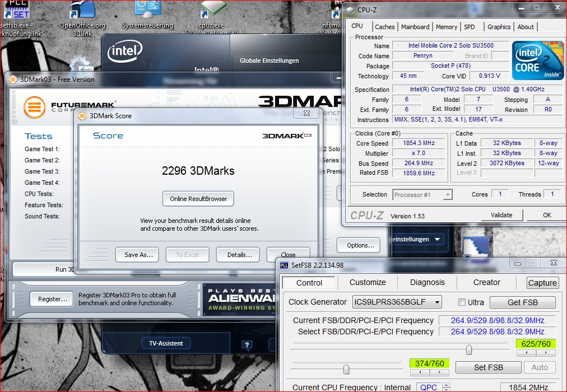This screenshot has width=567, height=392.
Task: Select the Creator tab in SetFSB
Action: click(487, 282)
